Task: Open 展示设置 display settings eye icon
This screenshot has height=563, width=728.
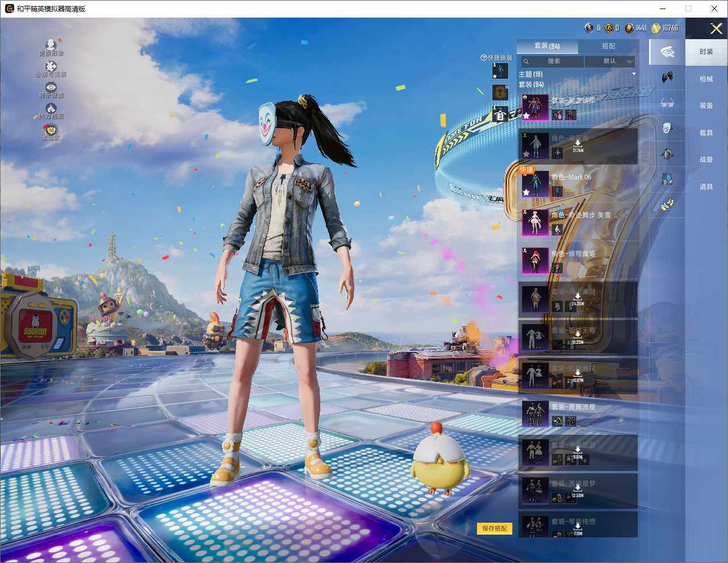Action: coord(51,87)
